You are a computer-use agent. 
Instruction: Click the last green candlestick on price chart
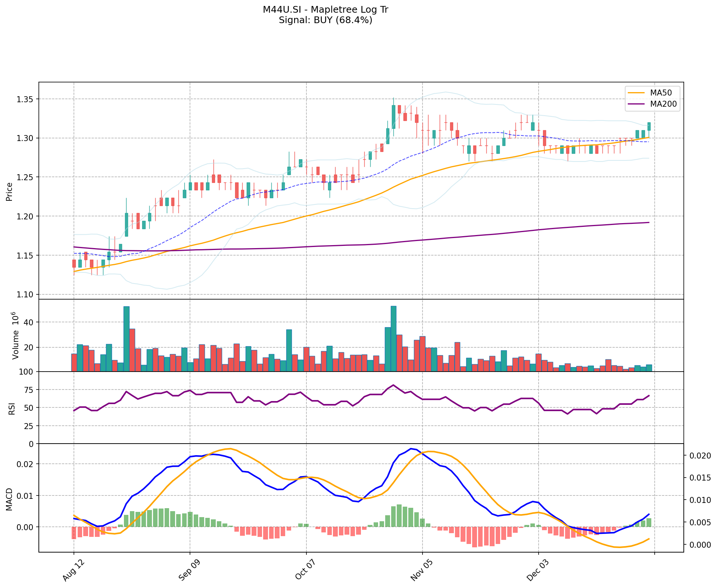649,126
